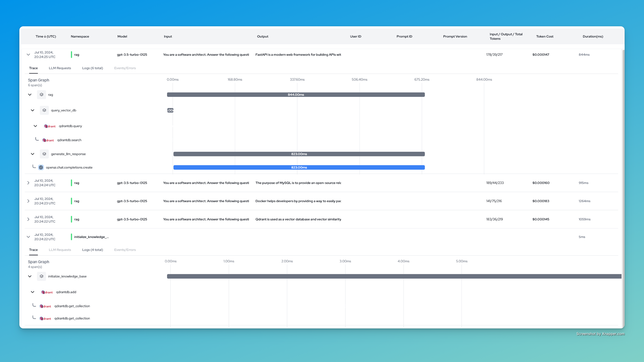Click the generate_llm_response span layers icon
Image resolution: width=644 pixels, height=362 pixels.
point(44,154)
